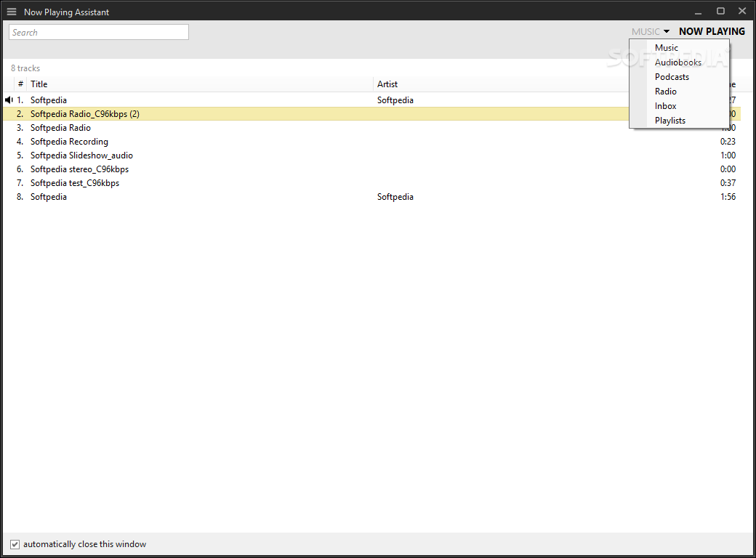The height and width of the screenshot is (558, 756).
Task: Select track Softpedia stereo_C96kbps
Action: [79, 169]
